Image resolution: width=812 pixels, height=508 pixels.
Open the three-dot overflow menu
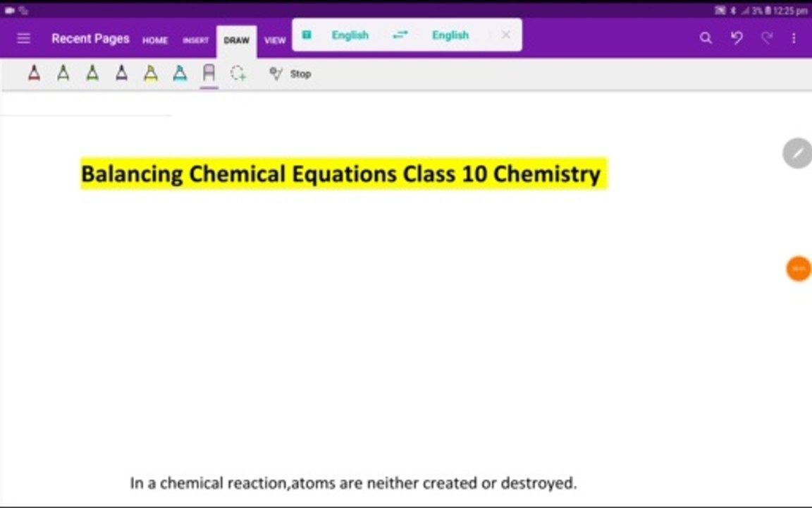794,38
